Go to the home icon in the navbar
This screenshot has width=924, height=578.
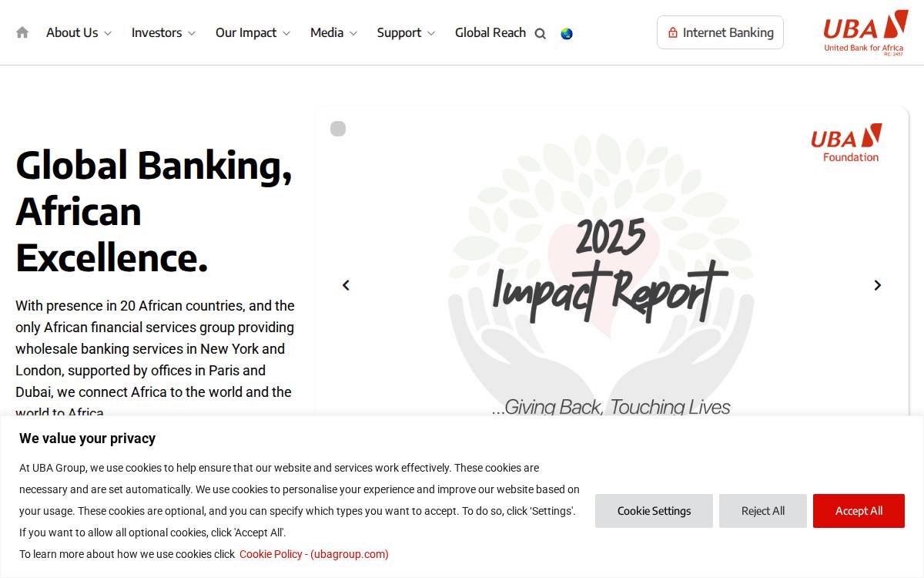click(22, 32)
